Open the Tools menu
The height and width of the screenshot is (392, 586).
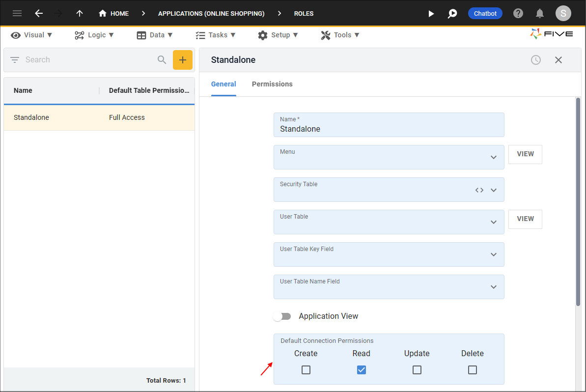[340, 35]
